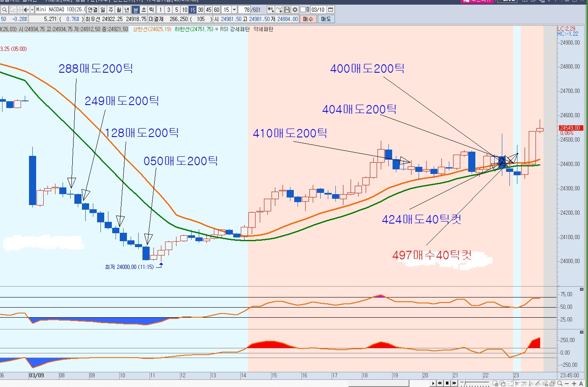Click the fast forward replay button

coord(454,383)
